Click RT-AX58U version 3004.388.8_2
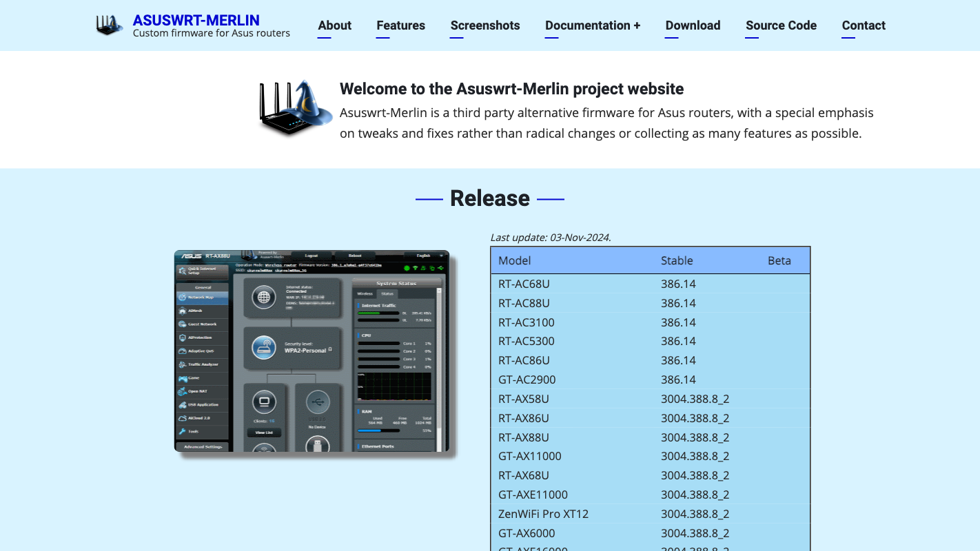Screen dimensions: 980x551 (695, 399)
